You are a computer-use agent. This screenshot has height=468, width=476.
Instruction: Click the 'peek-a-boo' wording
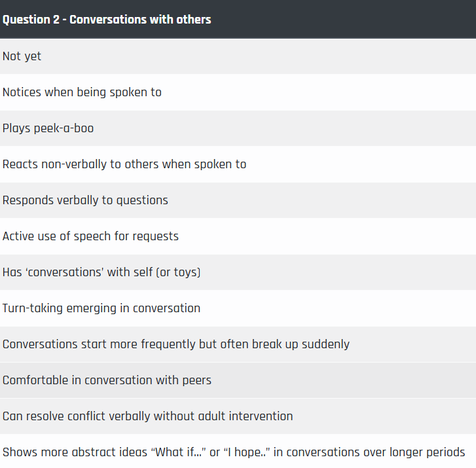pyautogui.click(x=64, y=129)
